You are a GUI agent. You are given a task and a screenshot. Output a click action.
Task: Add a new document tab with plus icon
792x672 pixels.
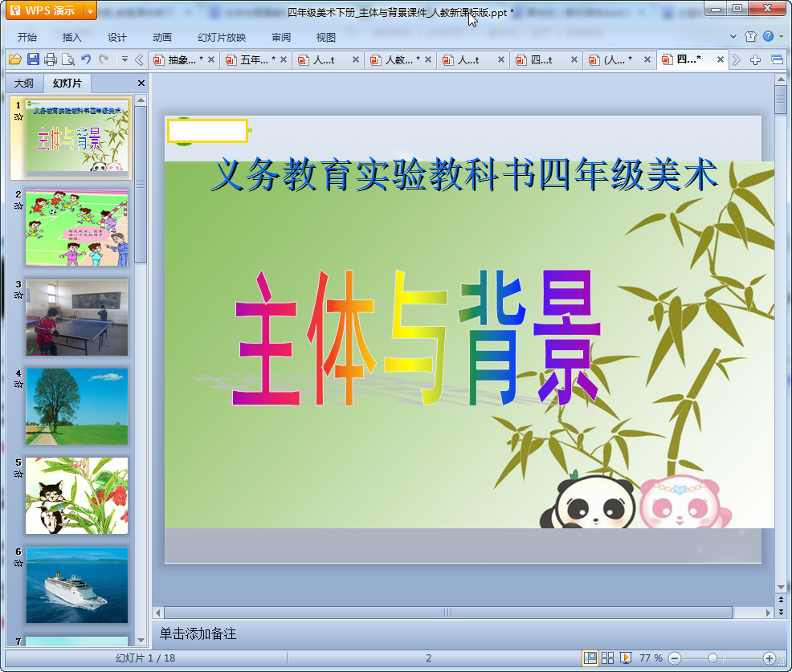pyautogui.click(x=755, y=60)
